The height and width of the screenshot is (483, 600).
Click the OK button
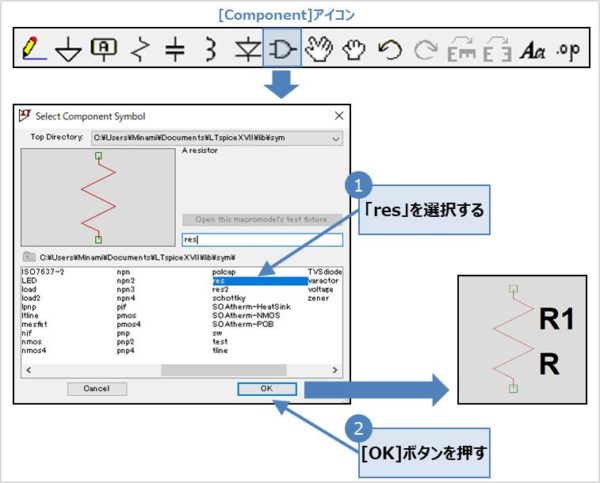[267, 389]
